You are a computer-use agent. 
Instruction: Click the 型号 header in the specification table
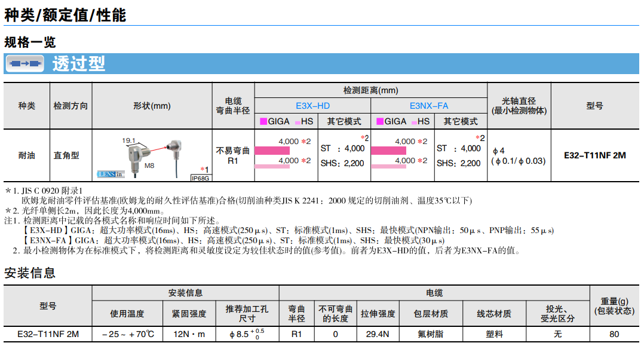point(595,106)
